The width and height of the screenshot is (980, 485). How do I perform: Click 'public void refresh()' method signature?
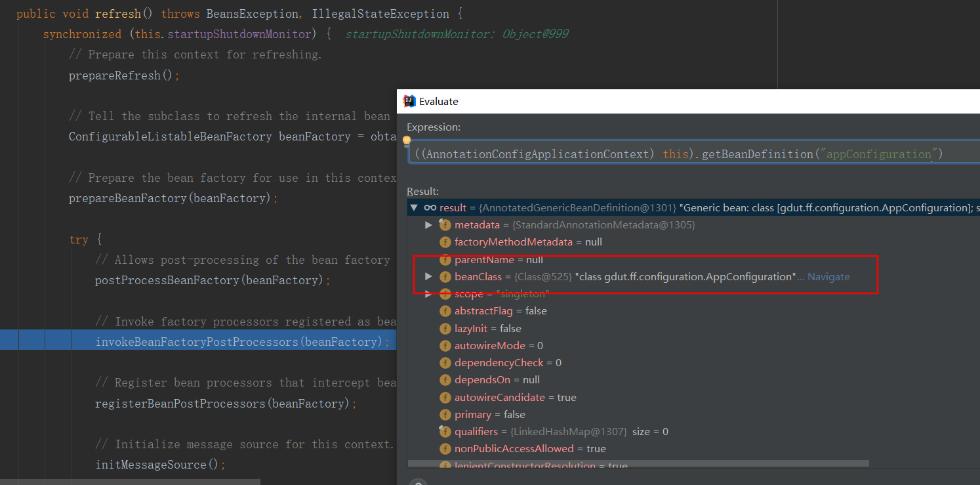[x=85, y=14]
